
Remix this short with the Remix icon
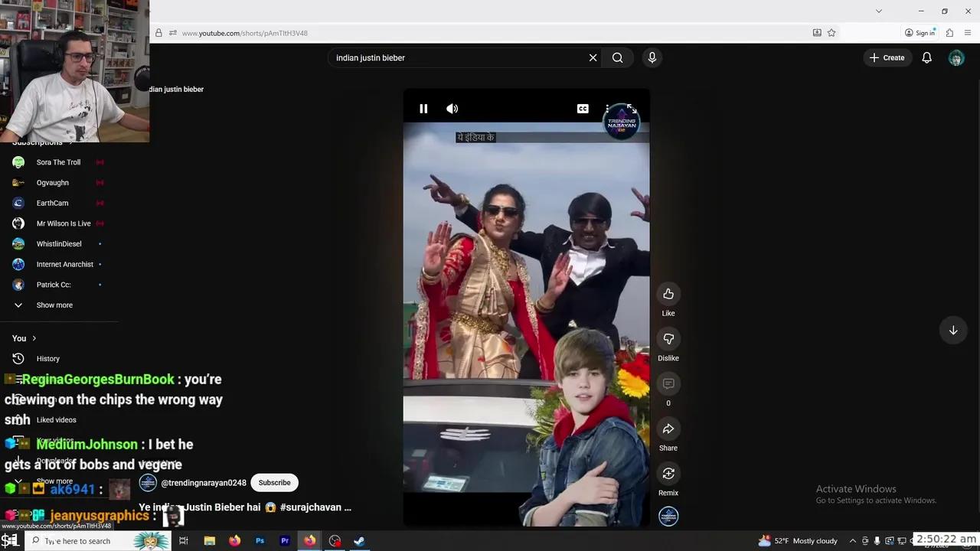(x=668, y=474)
